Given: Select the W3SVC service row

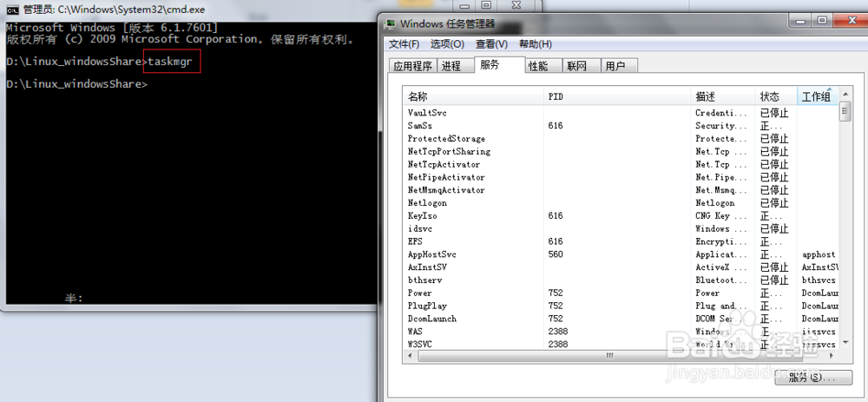Looking at the screenshot, I should click(621, 344).
